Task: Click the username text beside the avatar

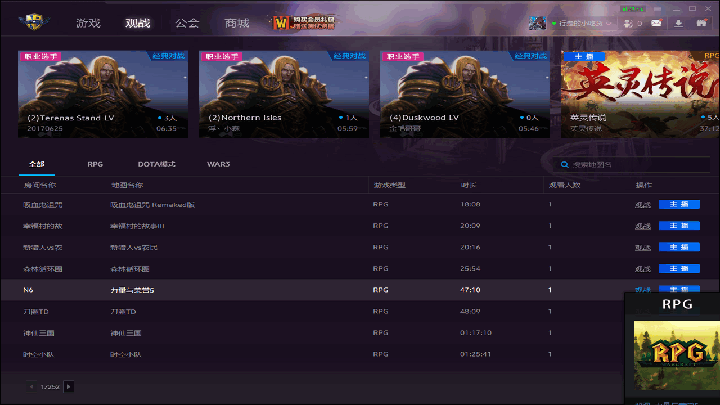Action: [581, 23]
